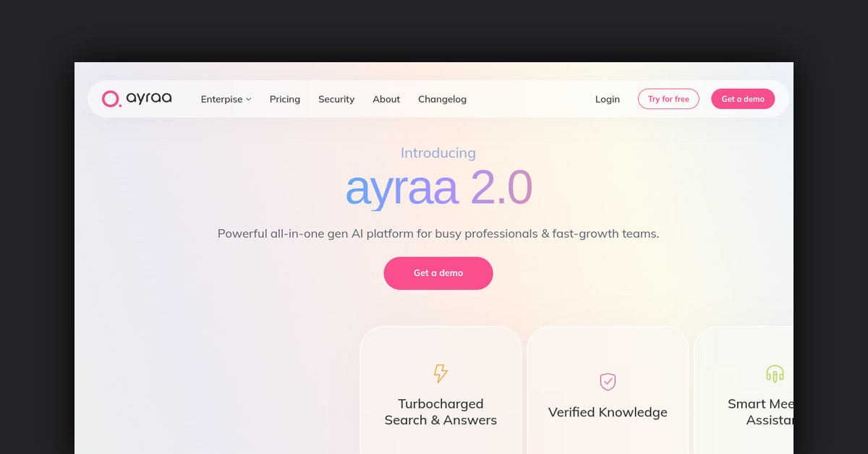Click the Login link
Viewport: 868px width, 454px height.
click(x=608, y=99)
